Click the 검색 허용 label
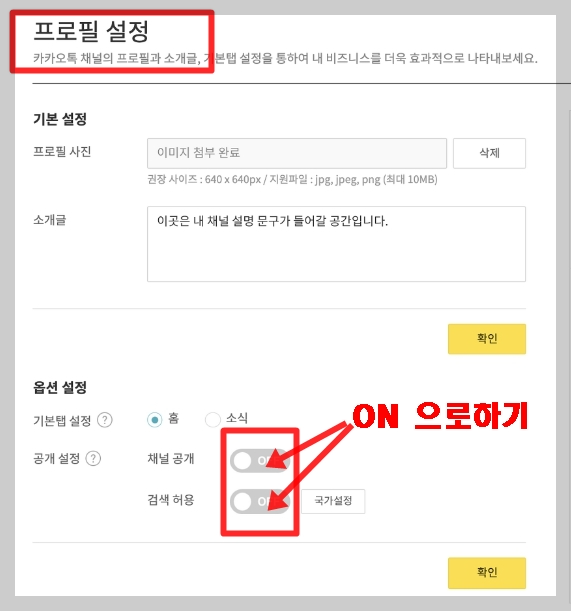 point(171,500)
